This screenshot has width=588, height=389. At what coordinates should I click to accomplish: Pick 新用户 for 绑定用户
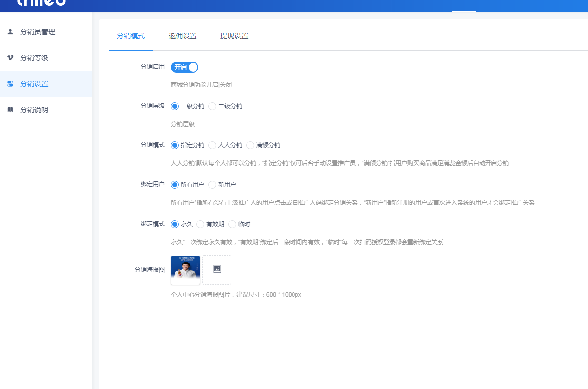coord(212,185)
